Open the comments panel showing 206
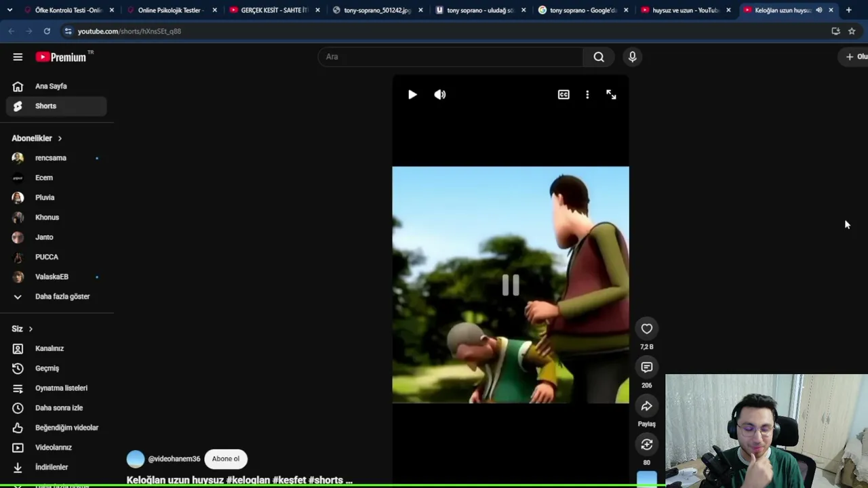This screenshot has width=868, height=488. click(647, 367)
